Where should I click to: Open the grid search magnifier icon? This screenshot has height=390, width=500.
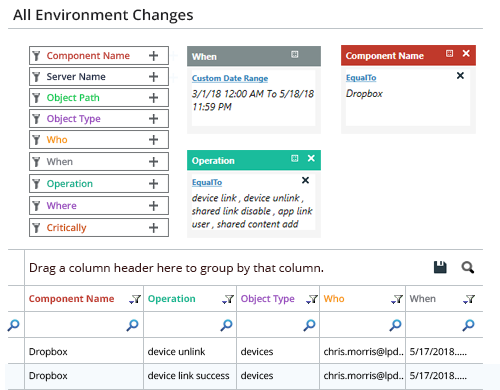click(468, 267)
